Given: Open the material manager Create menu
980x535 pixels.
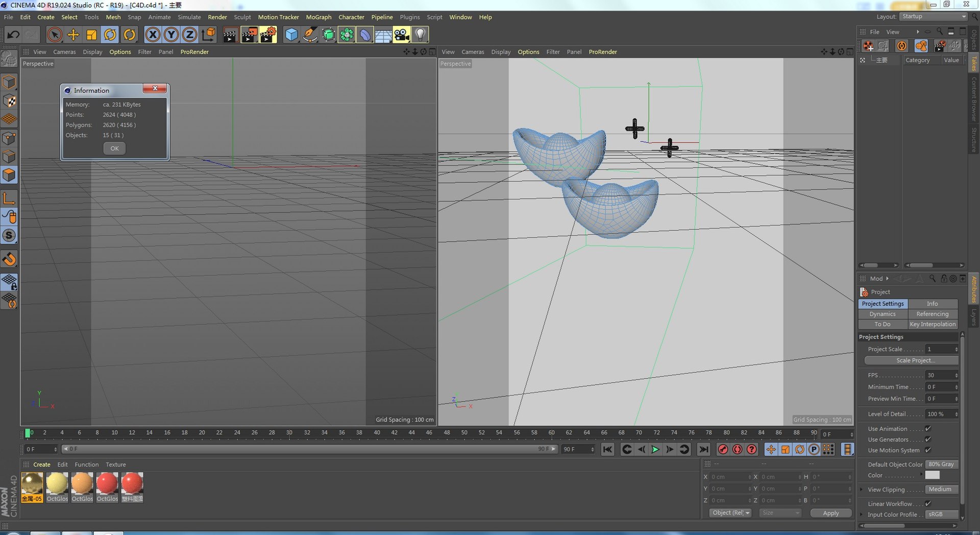Looking at the screenshot, I should (42, 465).
